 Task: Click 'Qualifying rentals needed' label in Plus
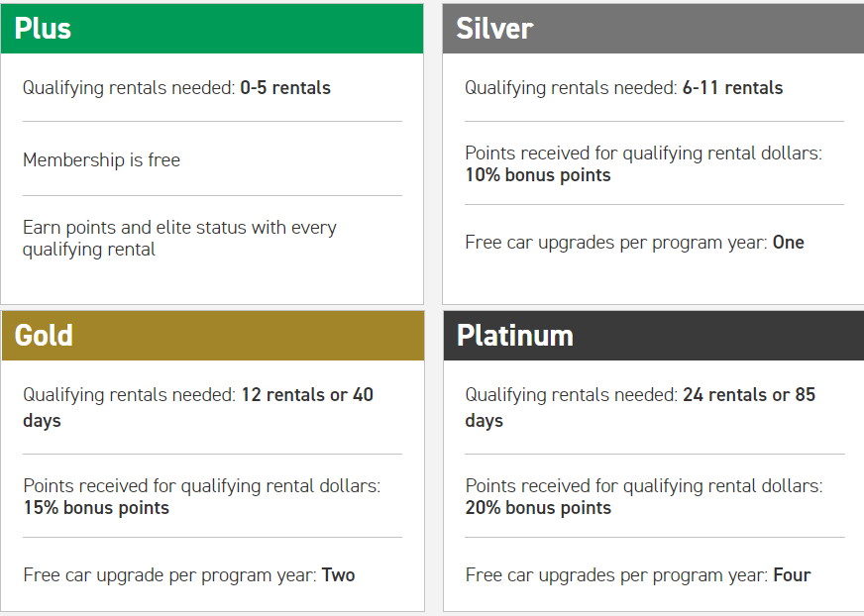coord(129,88)
